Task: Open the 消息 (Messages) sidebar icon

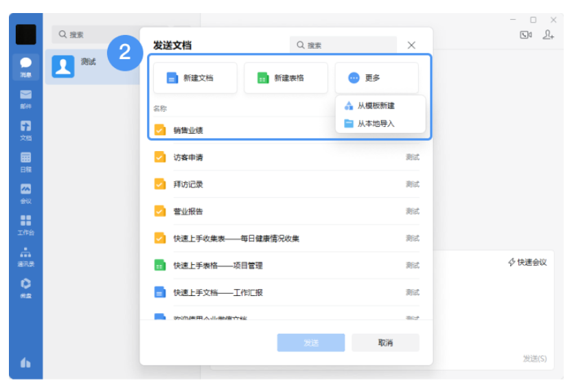Action: (25, 67)
